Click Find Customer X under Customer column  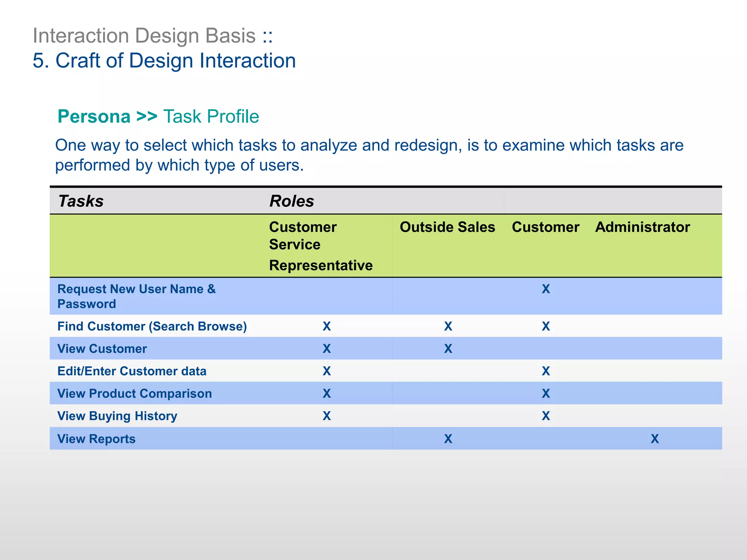tap(546, 326)
